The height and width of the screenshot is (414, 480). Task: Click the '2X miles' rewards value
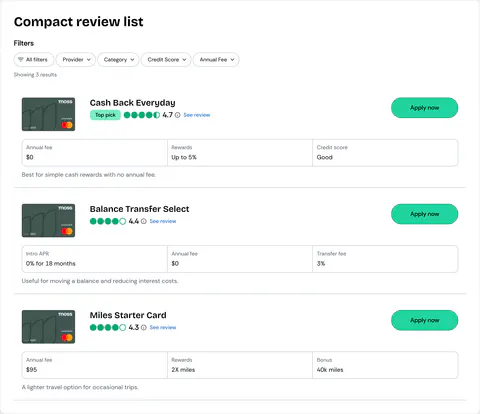(x=183, y=370)
